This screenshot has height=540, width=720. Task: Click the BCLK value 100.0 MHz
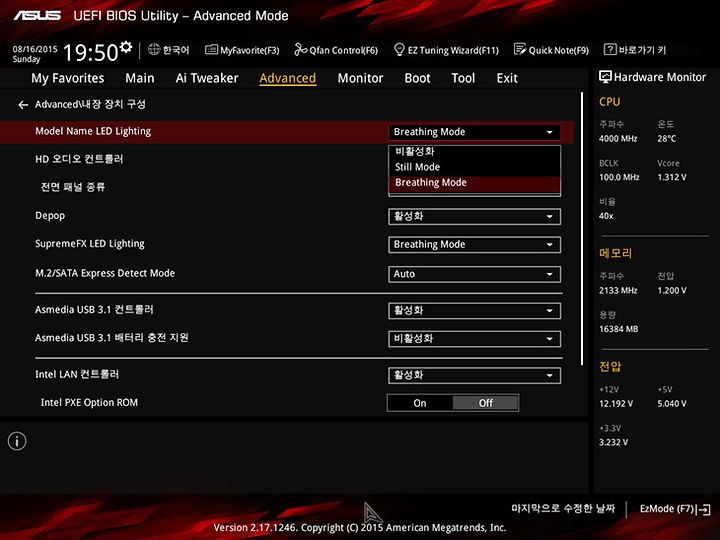pos(619,177)
